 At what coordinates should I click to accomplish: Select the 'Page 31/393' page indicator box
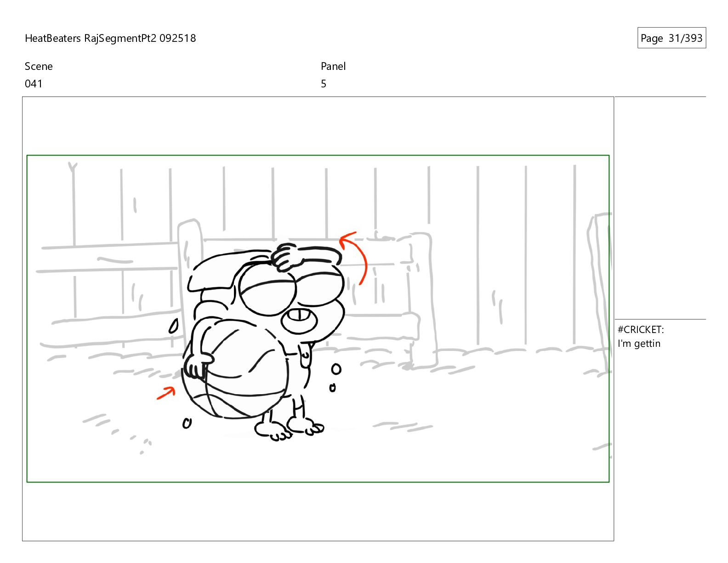coord(671,38)
